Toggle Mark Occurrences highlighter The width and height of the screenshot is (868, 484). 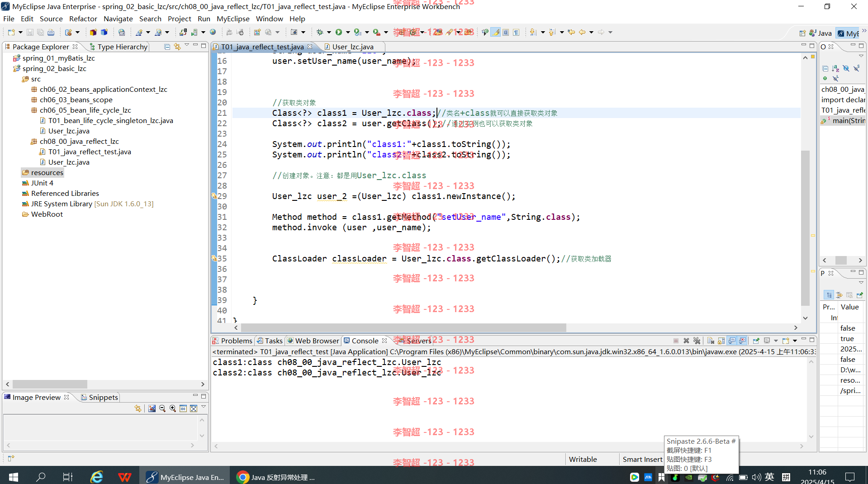496,32
